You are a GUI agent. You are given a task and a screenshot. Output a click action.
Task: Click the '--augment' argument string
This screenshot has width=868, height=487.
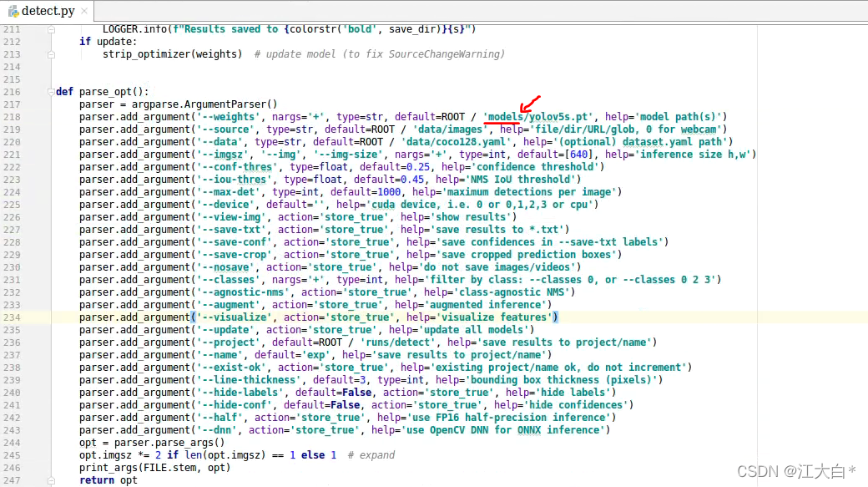click(228, 305)
